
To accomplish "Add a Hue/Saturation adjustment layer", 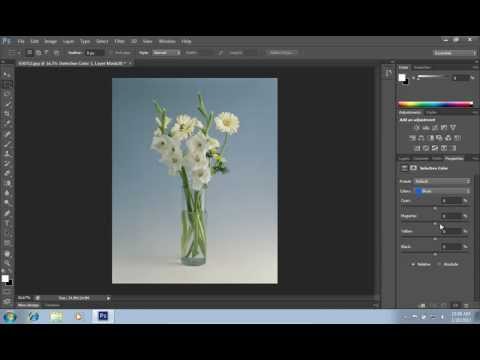I will click(412, 138).
